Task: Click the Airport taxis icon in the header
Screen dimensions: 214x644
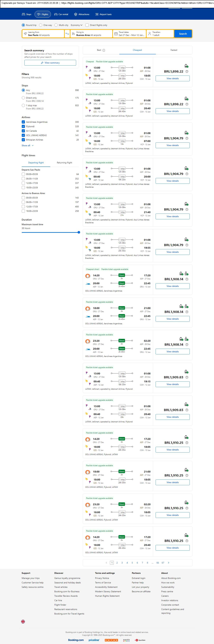Action: [97, 14]
